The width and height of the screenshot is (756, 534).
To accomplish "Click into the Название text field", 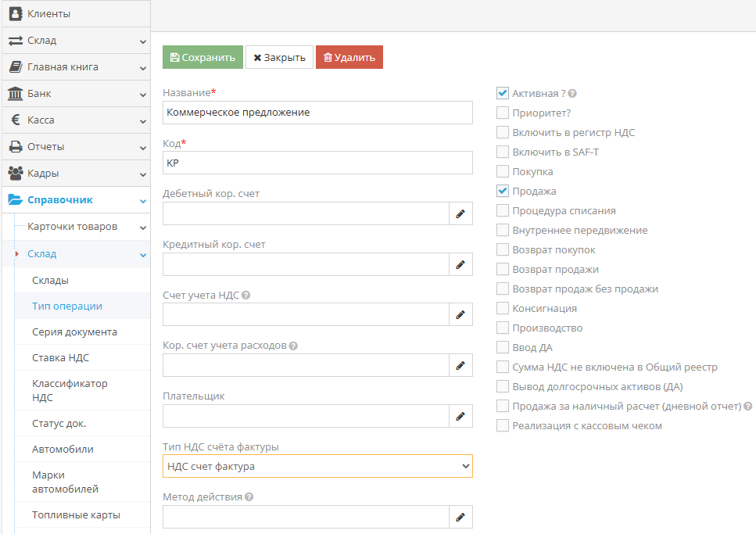I will 317,113.
